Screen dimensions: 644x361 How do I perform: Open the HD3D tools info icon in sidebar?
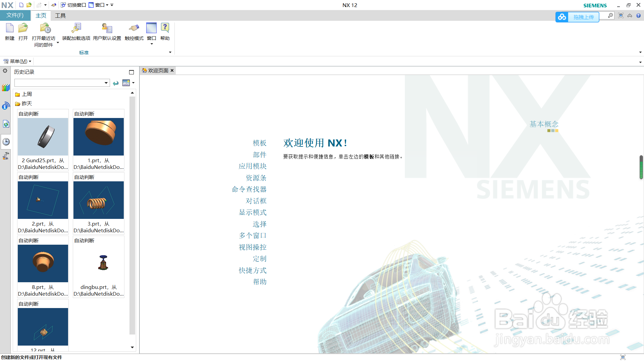tap(6, 106)
